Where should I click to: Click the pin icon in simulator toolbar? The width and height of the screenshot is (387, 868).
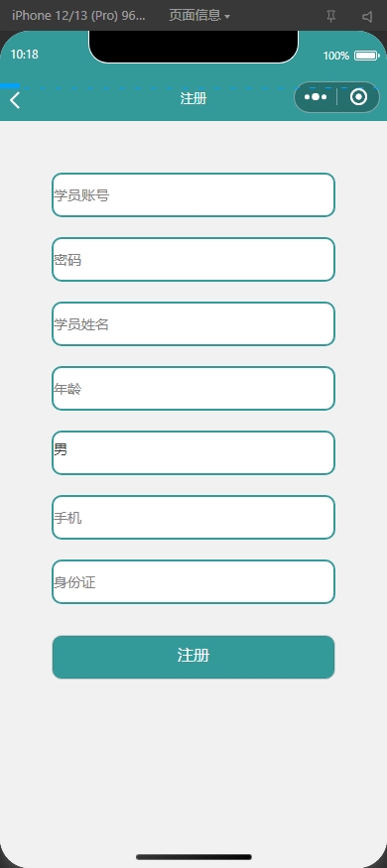coord(331,16)
